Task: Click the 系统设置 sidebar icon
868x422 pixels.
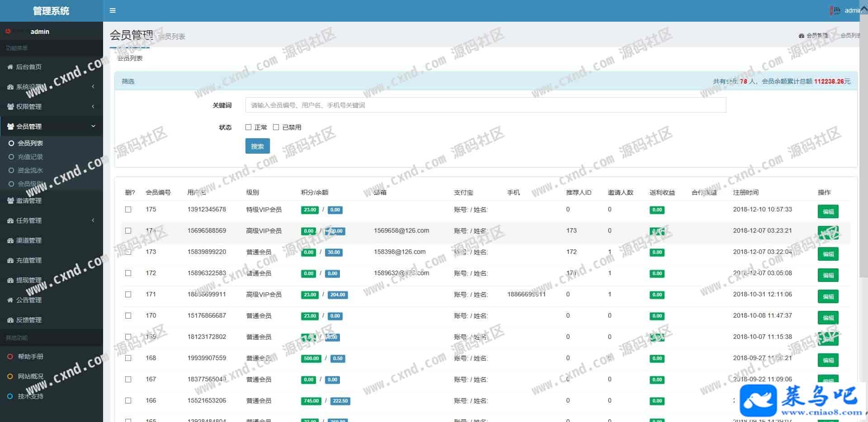Action: pyautogui.click(x=10, y=87)
